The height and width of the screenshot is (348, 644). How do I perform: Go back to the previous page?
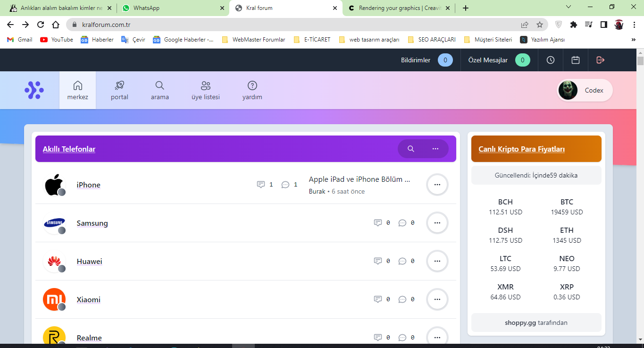[x=10, y=25]
